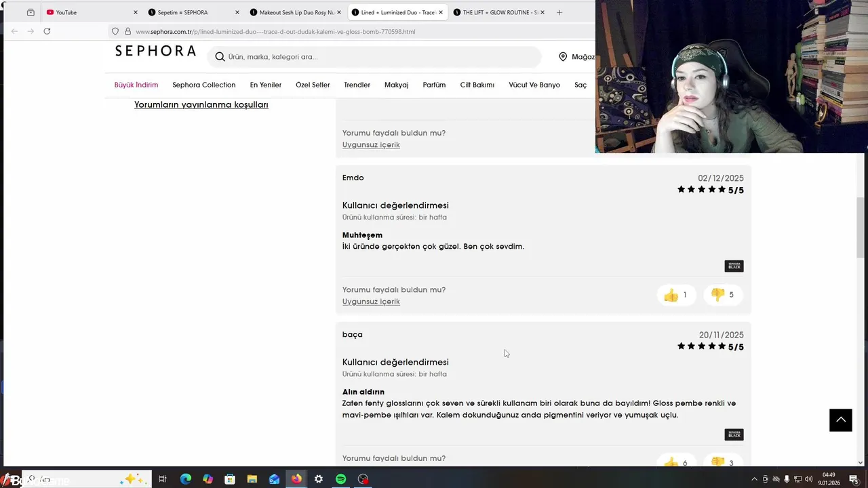Open the taskbar clock and date
Viewport: 868px width, 488px height.
(x=829, y=479)
